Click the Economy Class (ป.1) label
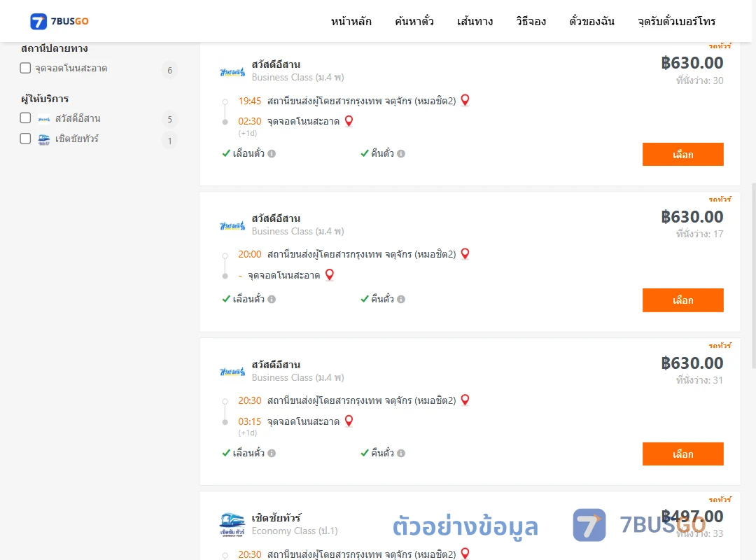The image size is (756, 560). coord(295,531)
